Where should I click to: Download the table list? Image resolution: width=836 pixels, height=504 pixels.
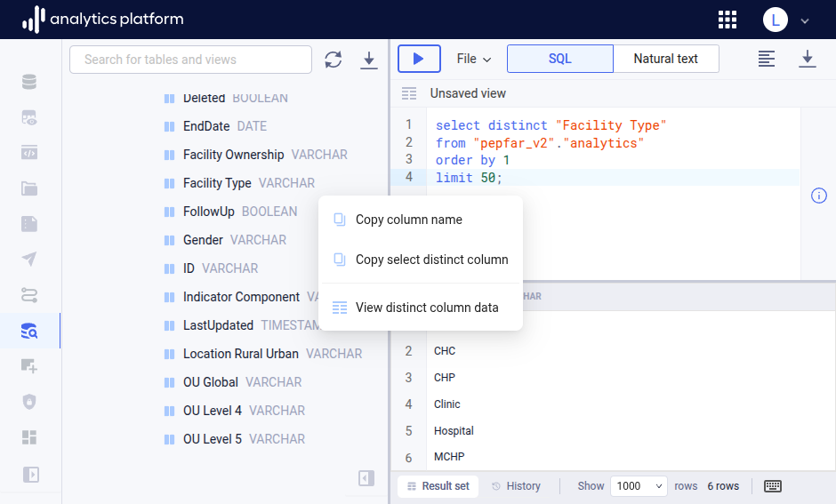(x=368, y=60)
